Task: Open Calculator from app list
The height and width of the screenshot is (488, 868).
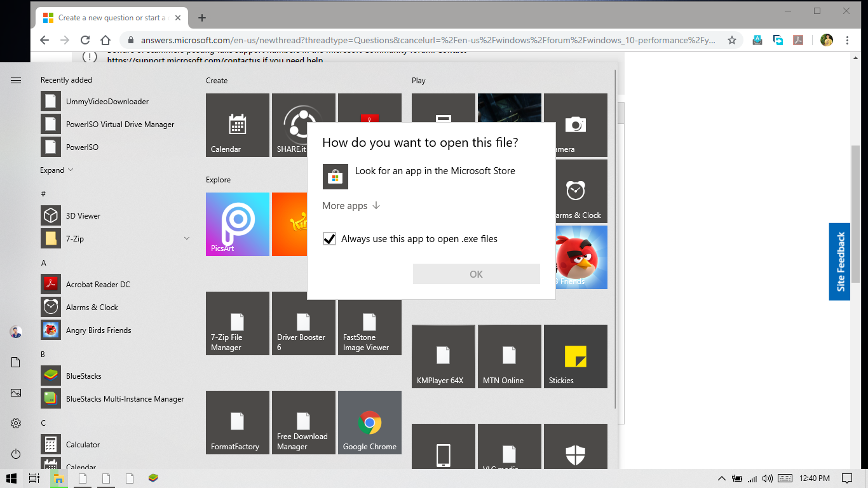Action: pos(114,445)
